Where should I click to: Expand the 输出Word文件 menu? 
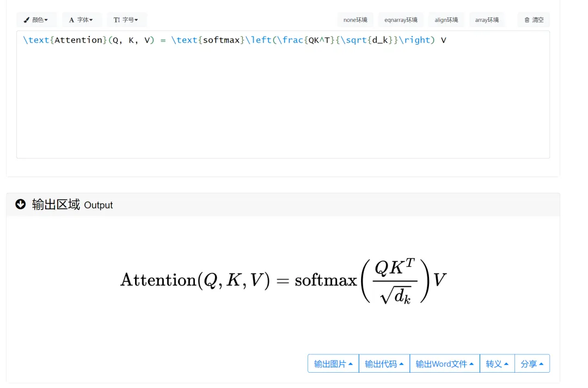[x=444, y=364]
